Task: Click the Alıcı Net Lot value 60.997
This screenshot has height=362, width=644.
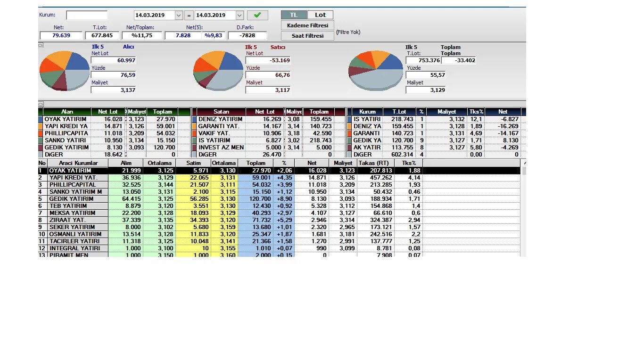Action: pos(114,60)
